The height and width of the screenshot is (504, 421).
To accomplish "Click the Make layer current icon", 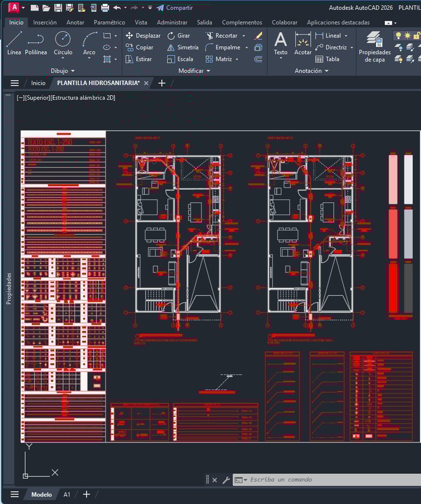I will point(409,48).
